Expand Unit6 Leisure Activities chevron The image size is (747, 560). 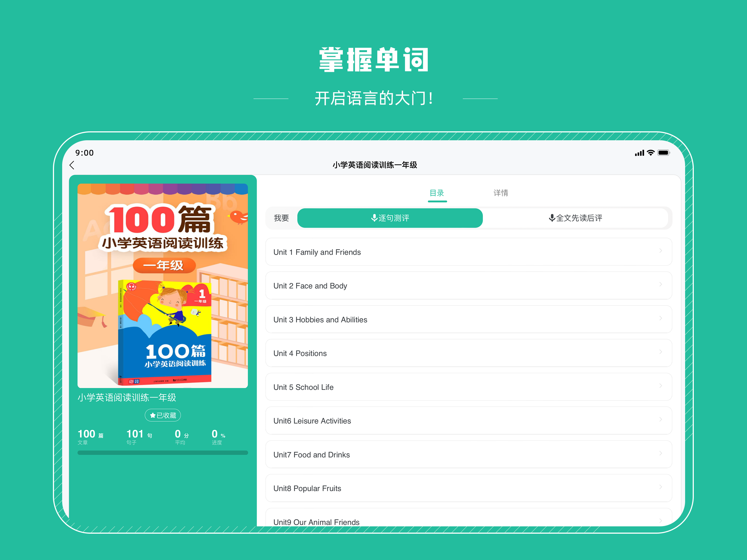[661, 419]
